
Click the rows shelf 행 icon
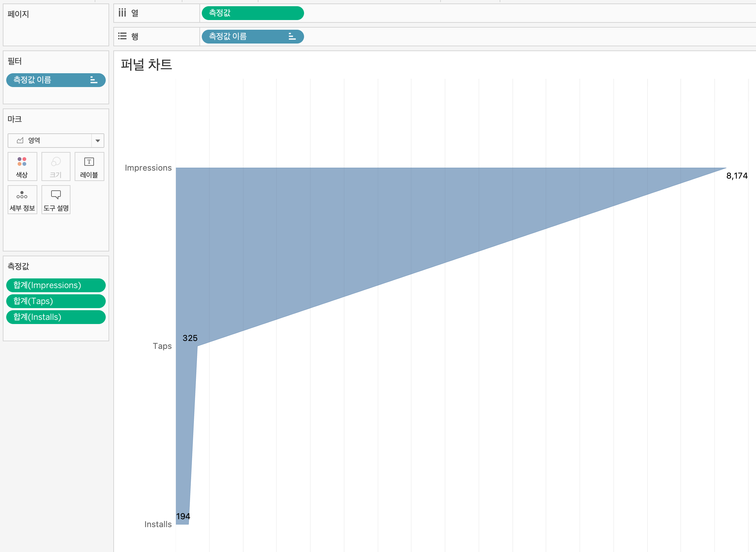coord(122,36)
